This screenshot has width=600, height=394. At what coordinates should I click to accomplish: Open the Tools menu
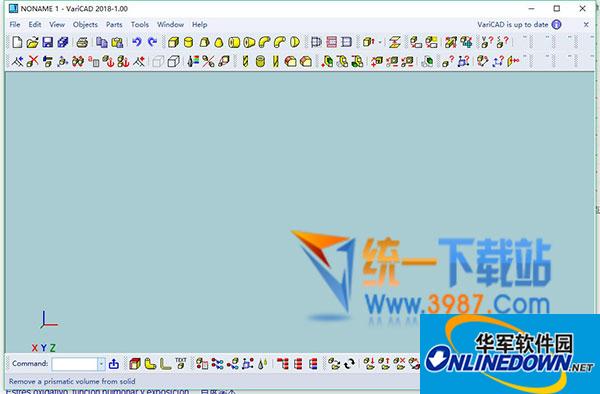[140, 24]
